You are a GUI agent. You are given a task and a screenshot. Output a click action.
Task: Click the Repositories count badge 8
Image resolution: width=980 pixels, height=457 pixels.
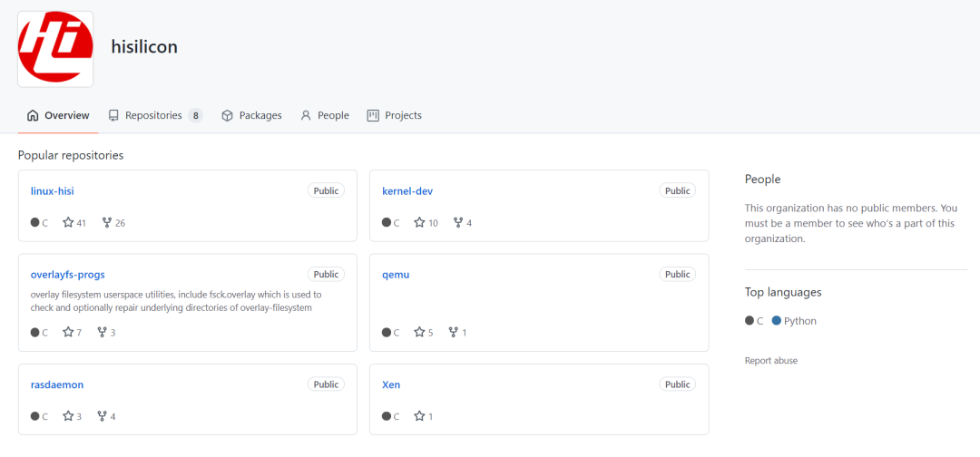click(x=196, y=115)
